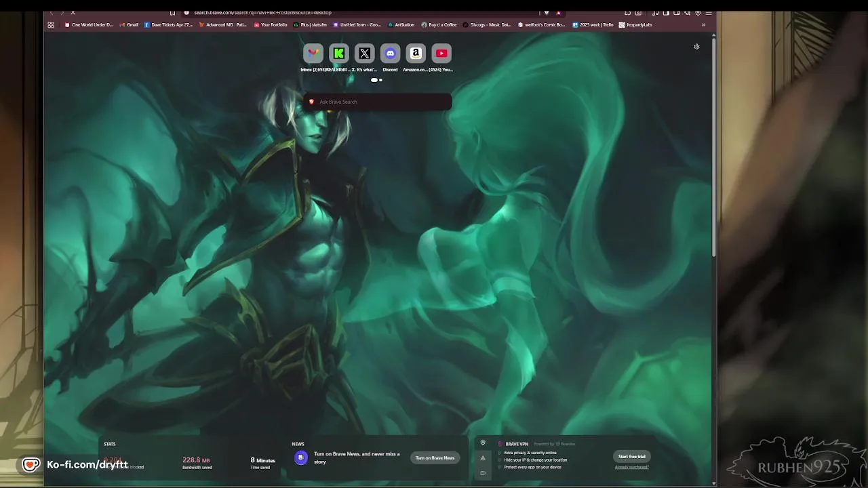This screenshot has height=488, width=868.
Task: Open the Buy a Coffee bookmark
Action: pos(439,25)
